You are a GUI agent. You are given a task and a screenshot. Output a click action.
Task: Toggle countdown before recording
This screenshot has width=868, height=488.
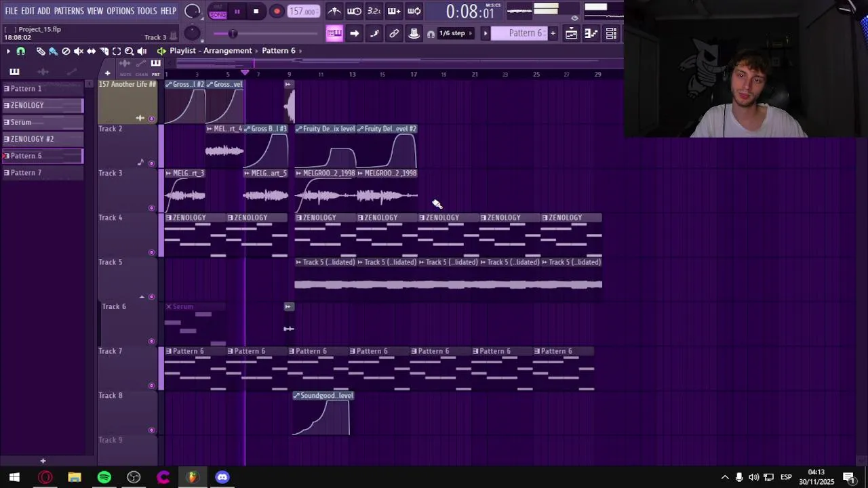(374, 11)
